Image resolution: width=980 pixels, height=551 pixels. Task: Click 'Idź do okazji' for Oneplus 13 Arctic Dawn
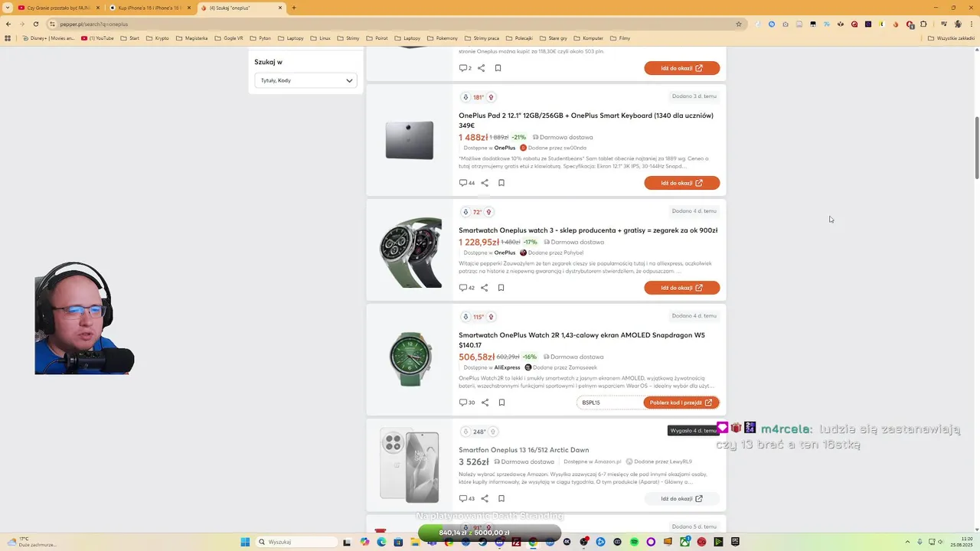coord(681,498)
